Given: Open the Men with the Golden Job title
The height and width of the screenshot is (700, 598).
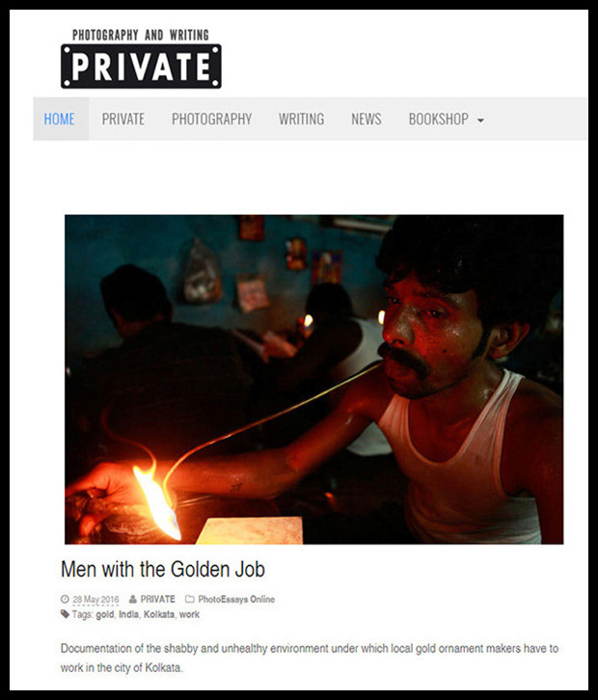Looking at the screenshot, I should click(163, 570).
